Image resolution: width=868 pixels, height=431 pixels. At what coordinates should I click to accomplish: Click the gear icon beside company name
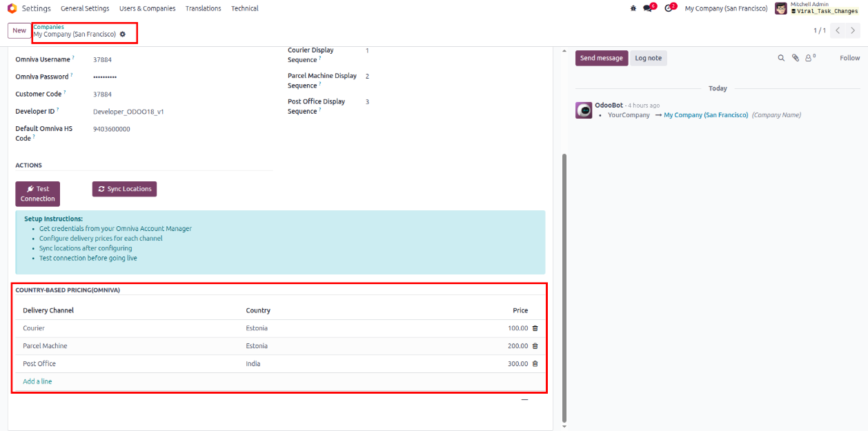click(x=123, y=34)
